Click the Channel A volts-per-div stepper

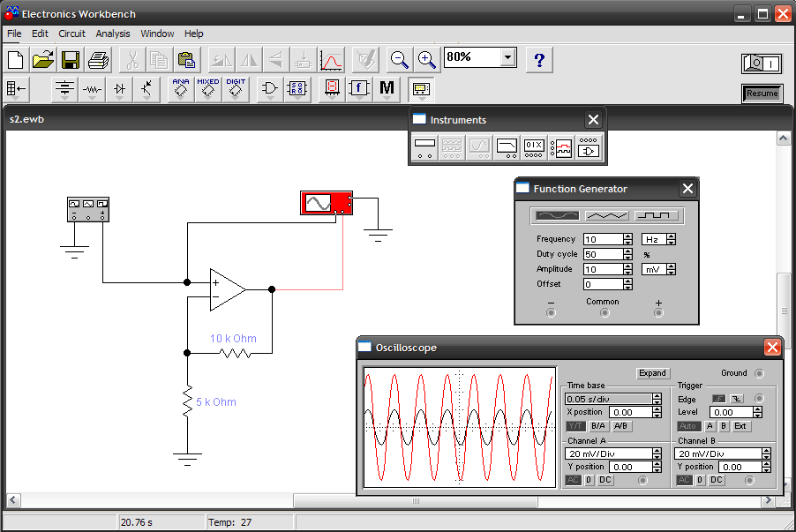pos(657,453)
